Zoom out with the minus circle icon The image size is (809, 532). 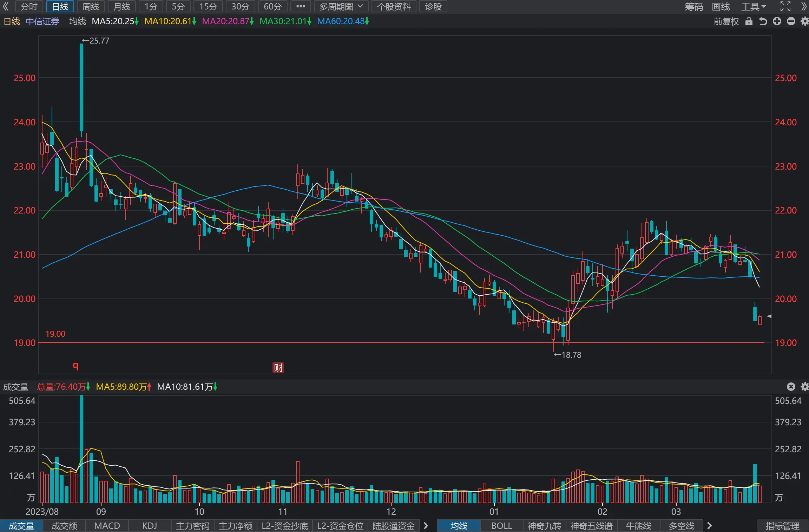pyautogui.click(x=791, y=21)
